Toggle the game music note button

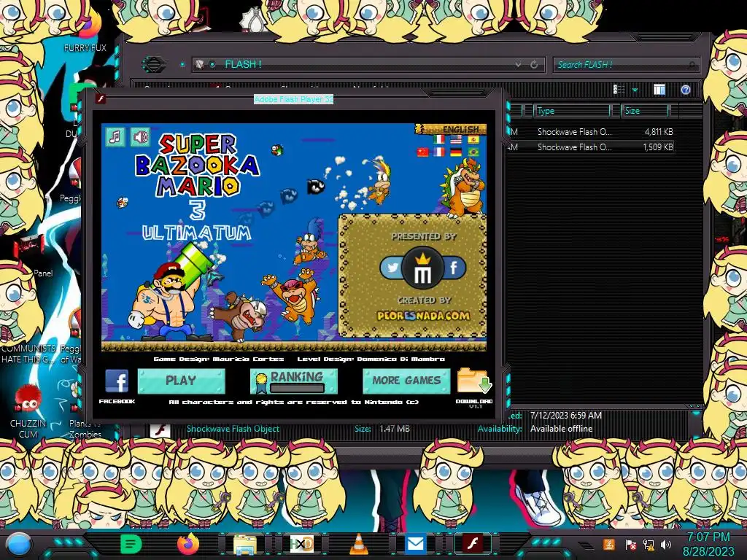tap(115, 137)
